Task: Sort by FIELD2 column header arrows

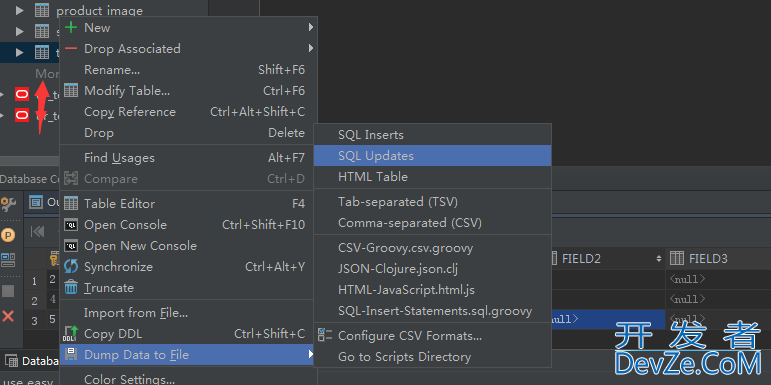Action: 658,259
